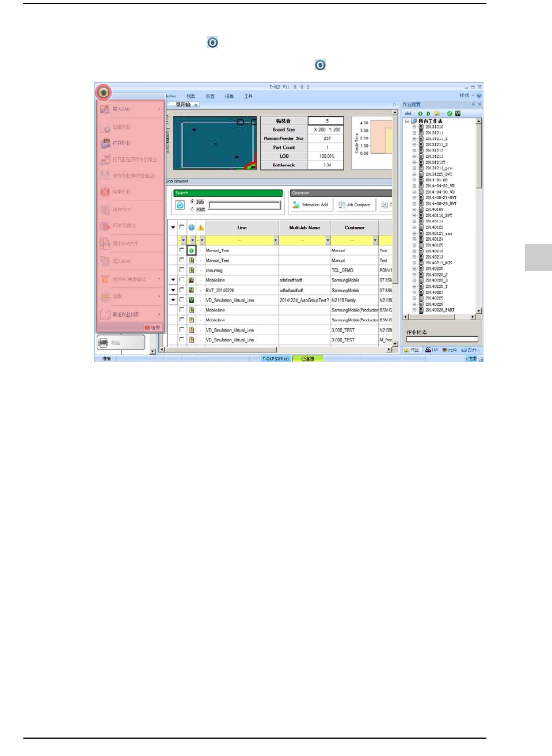The width and height of the screenshot is (552, 756).
Task: Expand the MobileLine adafsadfasdf row arrow
Action: coord(173,280)
